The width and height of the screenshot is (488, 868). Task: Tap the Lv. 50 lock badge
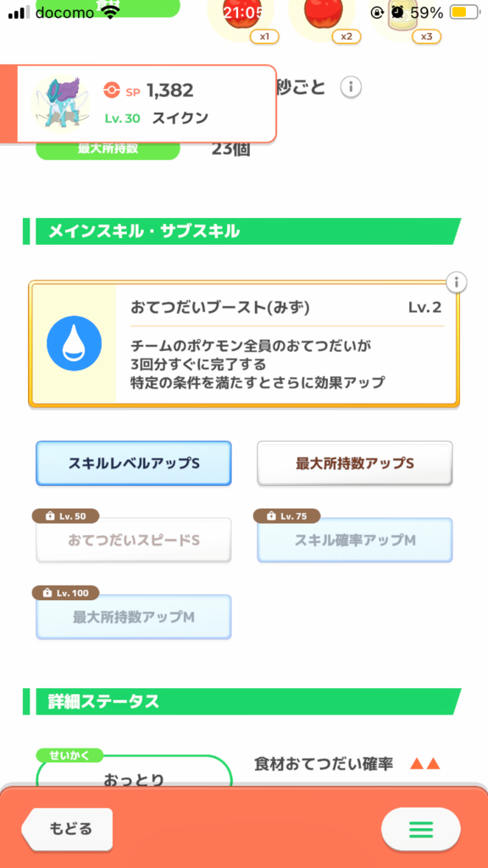(x=65, y=516)
